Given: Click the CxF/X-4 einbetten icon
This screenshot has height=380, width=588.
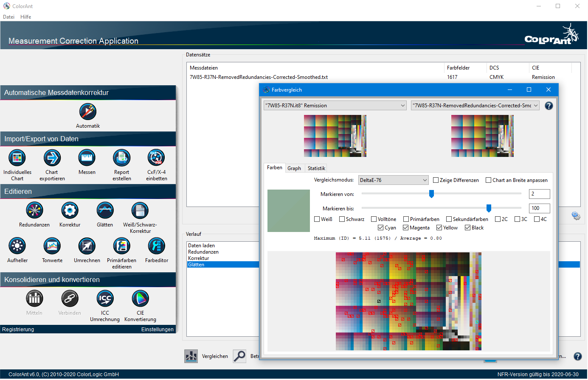Looking at the screenshot, I should (x=156, y=158).
